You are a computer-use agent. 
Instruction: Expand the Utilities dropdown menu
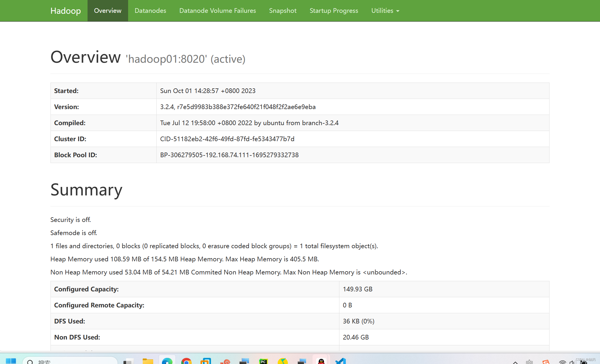pyautogui.click(x=385, y=11)
